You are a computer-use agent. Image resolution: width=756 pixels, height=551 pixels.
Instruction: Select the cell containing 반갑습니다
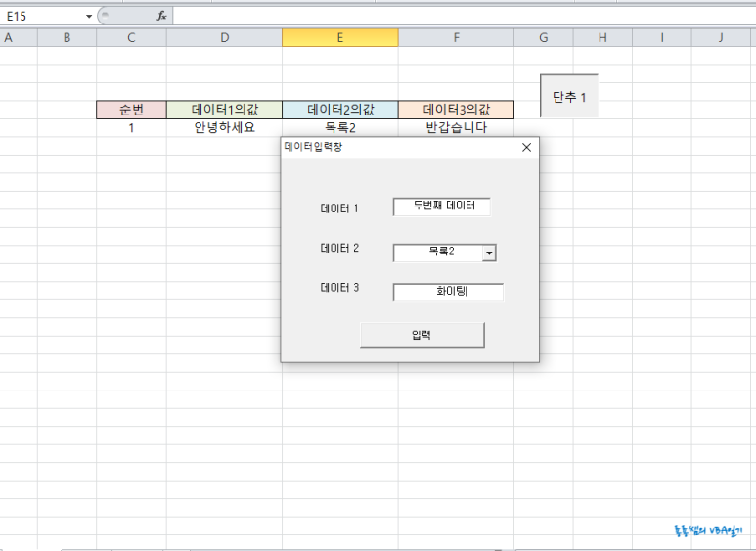click(x=456, y=127)
